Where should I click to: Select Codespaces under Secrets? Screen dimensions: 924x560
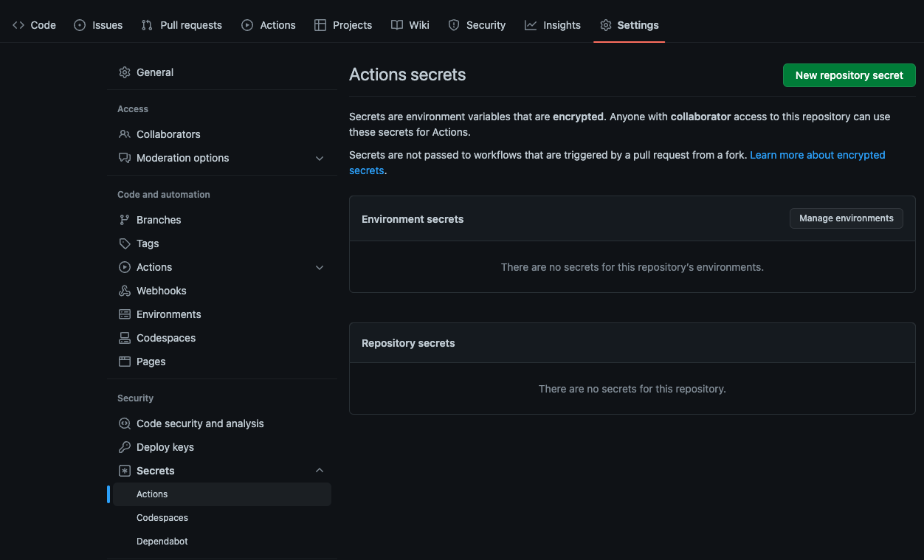click(221, 518)
